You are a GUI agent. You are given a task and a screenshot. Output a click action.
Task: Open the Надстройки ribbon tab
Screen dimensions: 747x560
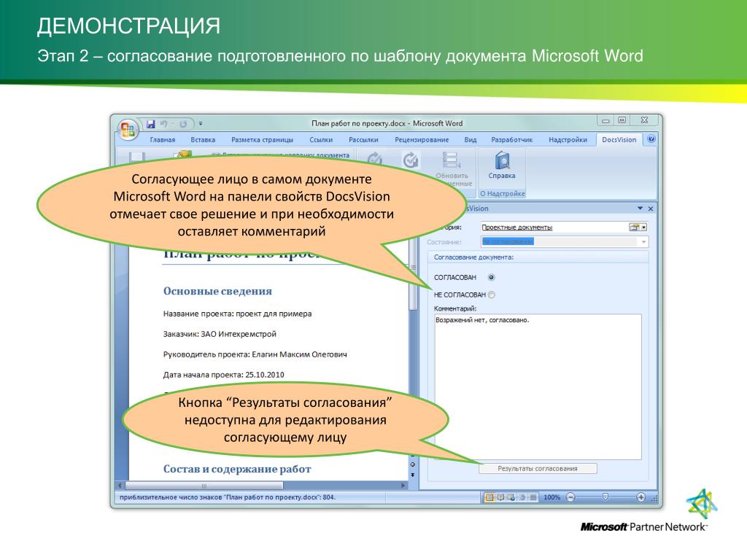pos(568,139)
